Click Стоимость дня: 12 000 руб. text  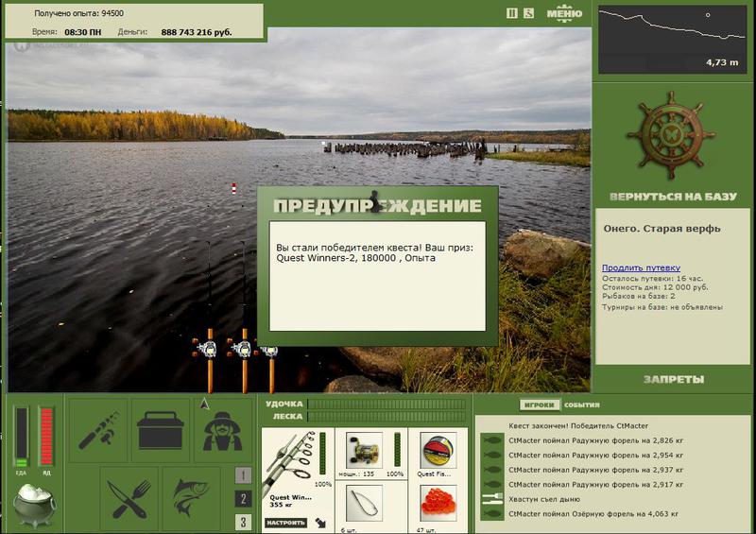[655, 287]
